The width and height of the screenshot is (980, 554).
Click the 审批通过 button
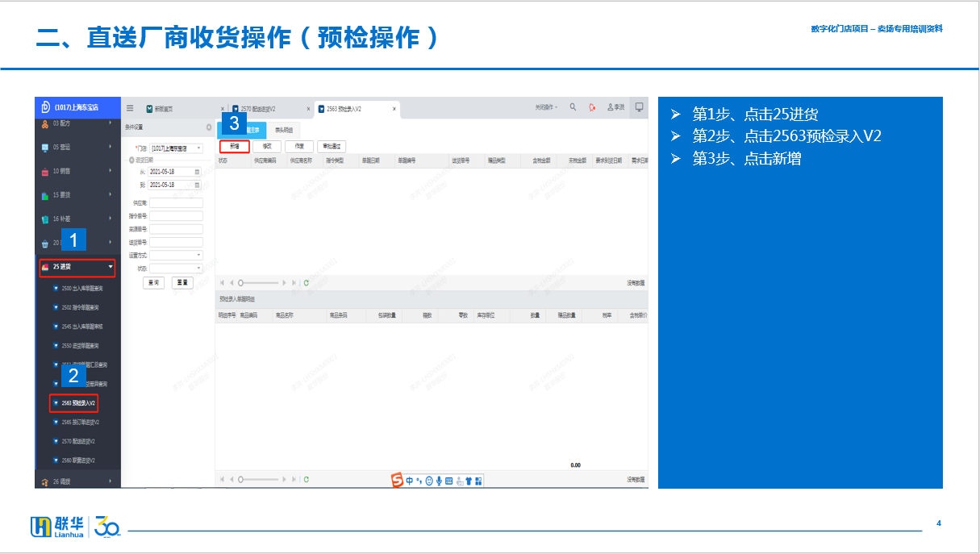tap(331, 147)
